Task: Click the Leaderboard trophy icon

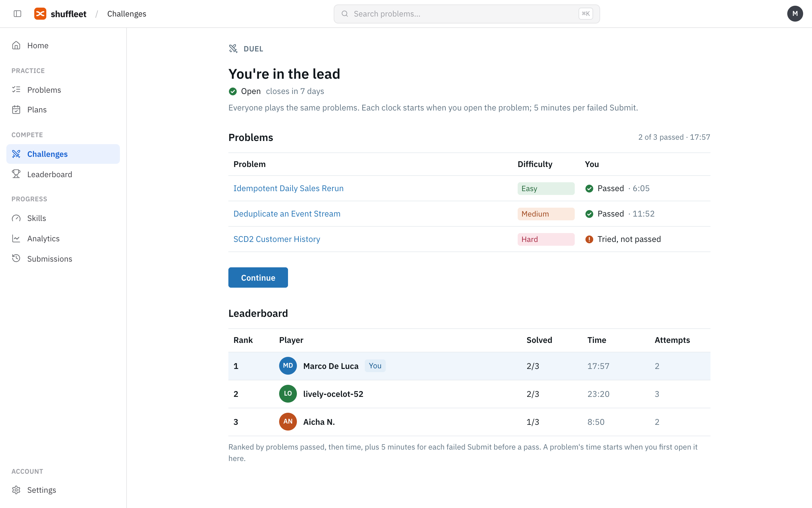Action: [16, 174]
